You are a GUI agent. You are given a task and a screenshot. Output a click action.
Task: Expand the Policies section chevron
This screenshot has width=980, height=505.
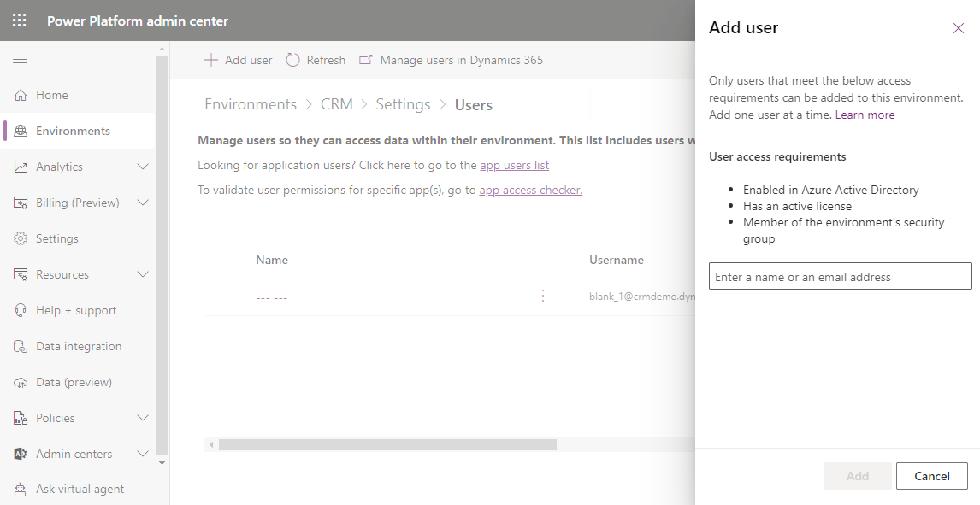pyautogui.click(x=143, y=418)
